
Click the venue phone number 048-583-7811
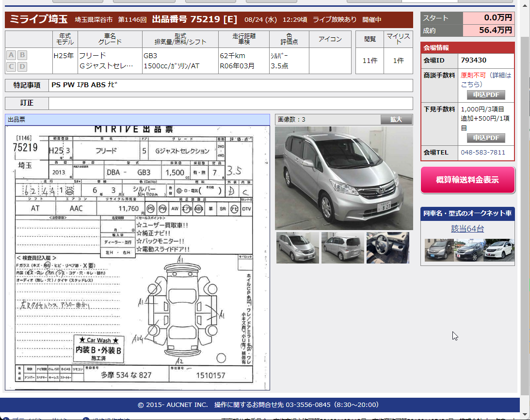point(482,152)
